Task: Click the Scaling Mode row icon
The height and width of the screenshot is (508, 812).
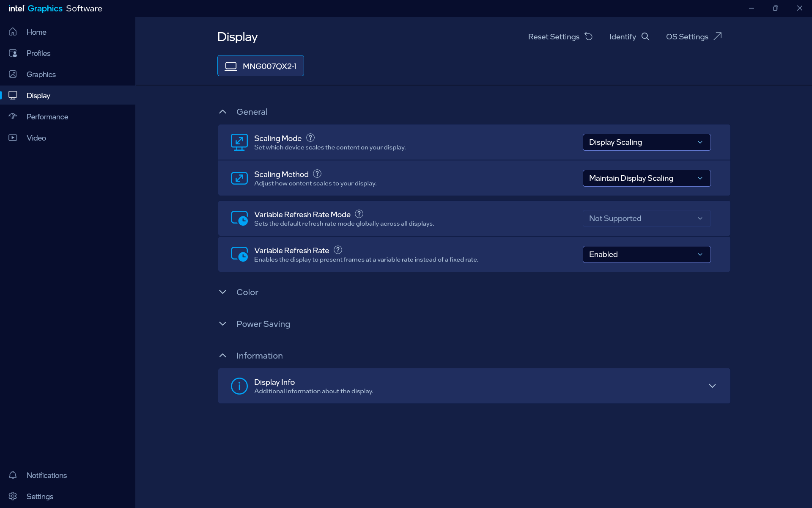Action: 239,142
